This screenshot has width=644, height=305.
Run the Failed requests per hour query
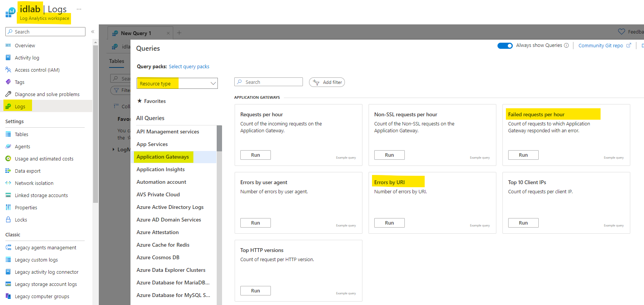(x=523, y=155)
